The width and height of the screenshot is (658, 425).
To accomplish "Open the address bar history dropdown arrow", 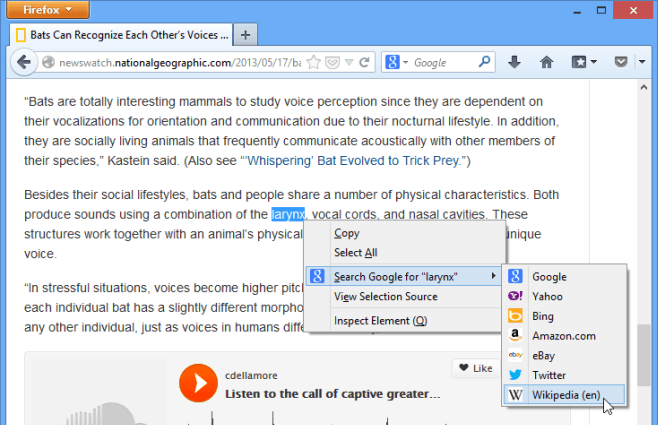I will (349, 63).
